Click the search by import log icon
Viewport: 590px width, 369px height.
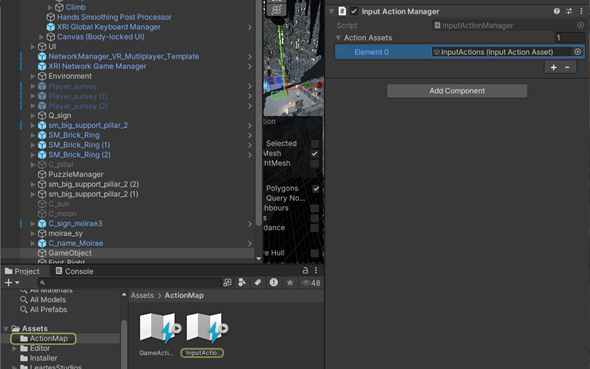pyautogui.click(x=274, y=282)
